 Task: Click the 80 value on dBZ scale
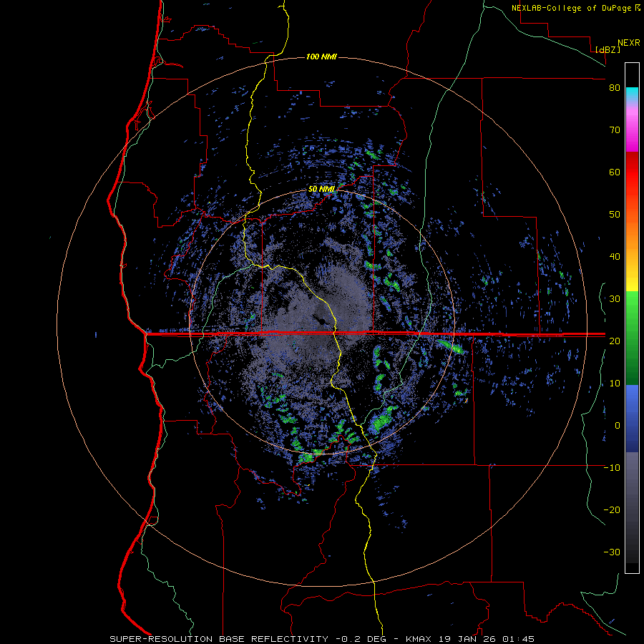615,88
